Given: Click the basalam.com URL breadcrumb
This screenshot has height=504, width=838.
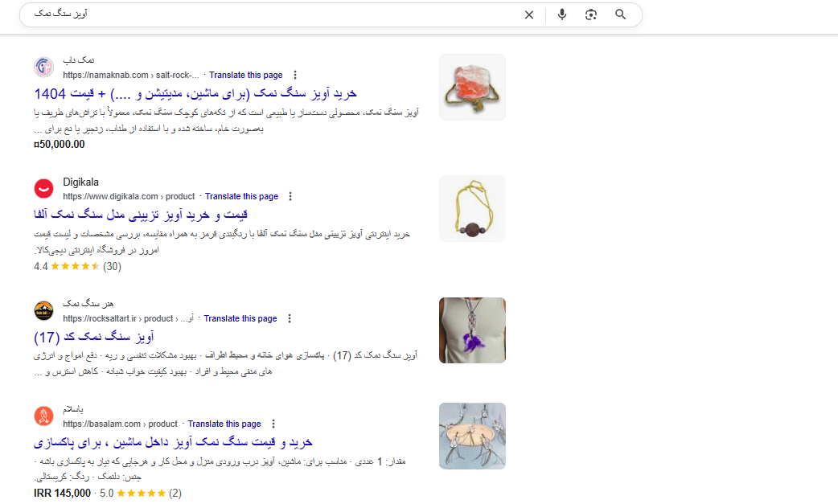Looking at the screenshot, I should (121, 424).
